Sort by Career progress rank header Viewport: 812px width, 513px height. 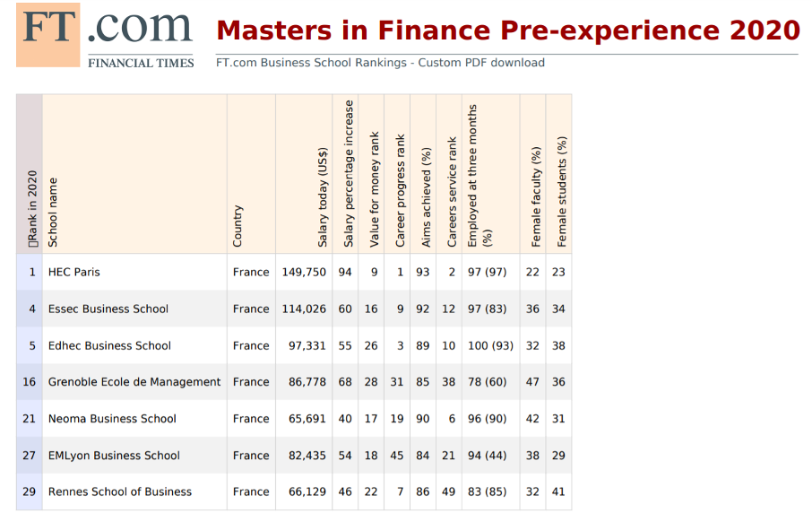click(x=401, y=190)
